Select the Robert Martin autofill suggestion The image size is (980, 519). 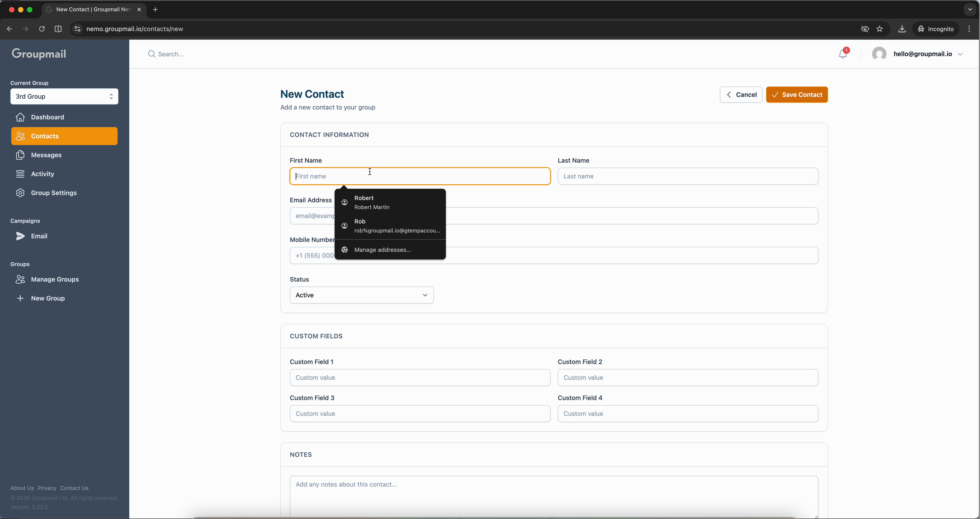click(x=390, y=202)
